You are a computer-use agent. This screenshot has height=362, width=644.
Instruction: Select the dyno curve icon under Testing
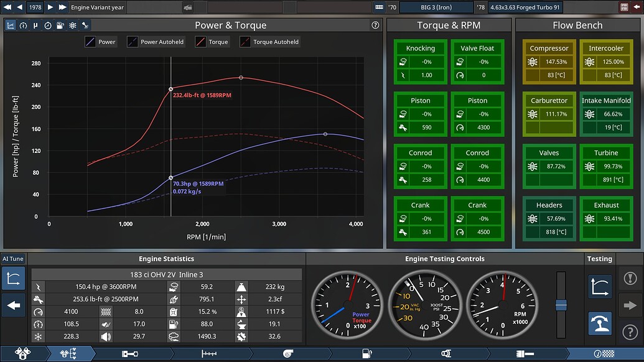click(x=599, y=286)
